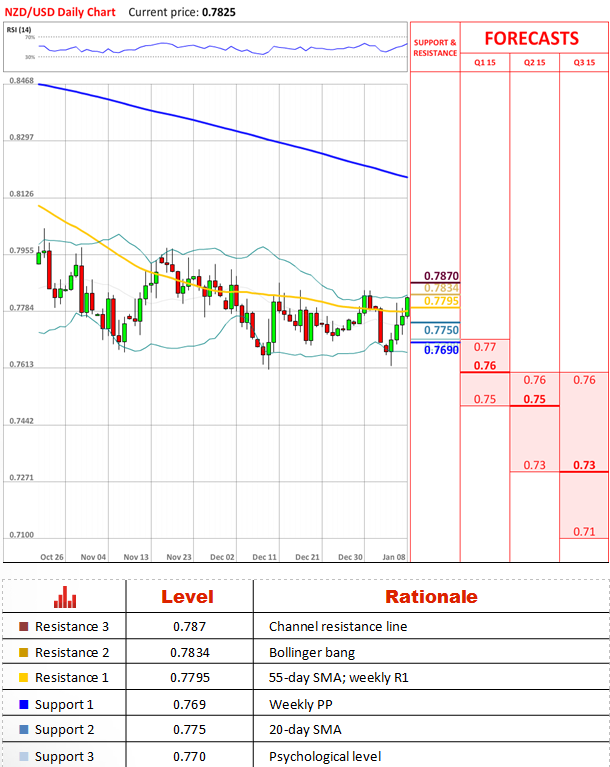Click the 0.7834 level label beside the chart
Image resolution: width=610 pixels, height=767 pixels.
pyautogui.click(x=441, y=288)
